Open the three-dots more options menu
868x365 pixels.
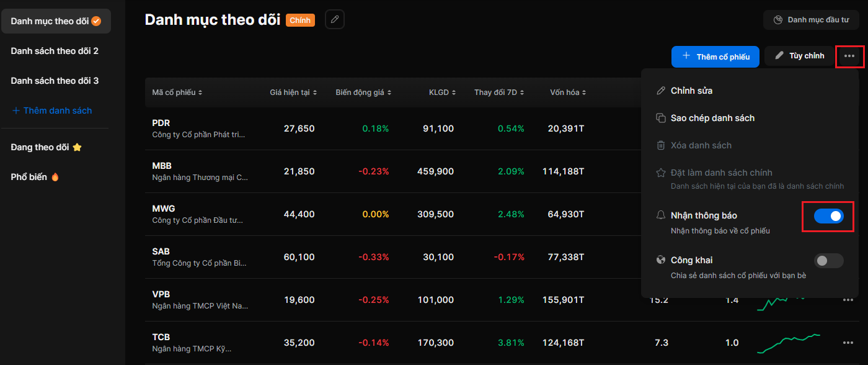click(849, 56)
